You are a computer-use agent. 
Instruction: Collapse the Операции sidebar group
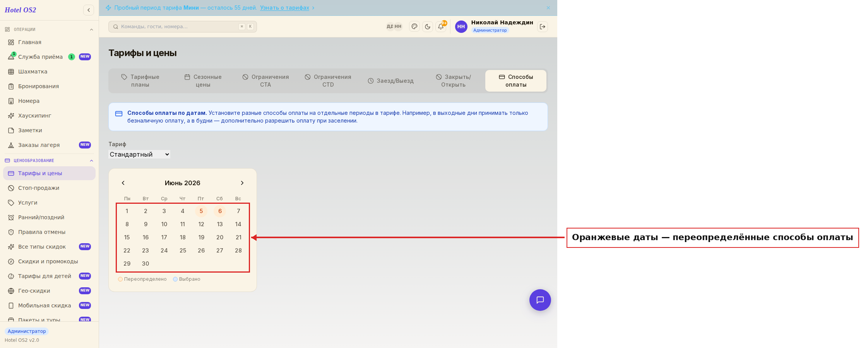[x=91, y=29]
